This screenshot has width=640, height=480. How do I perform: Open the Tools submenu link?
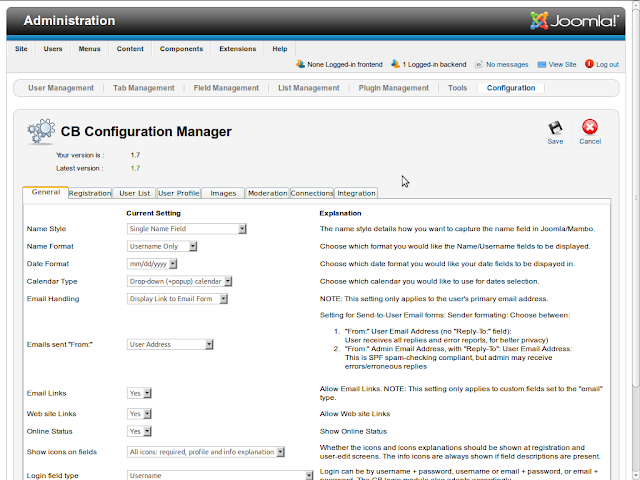click(457, 88)
